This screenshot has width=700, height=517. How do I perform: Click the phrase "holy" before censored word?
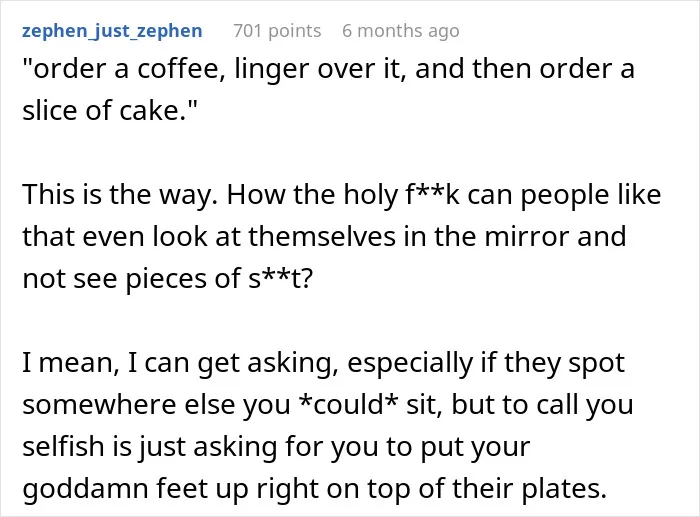tap(370, 195)
